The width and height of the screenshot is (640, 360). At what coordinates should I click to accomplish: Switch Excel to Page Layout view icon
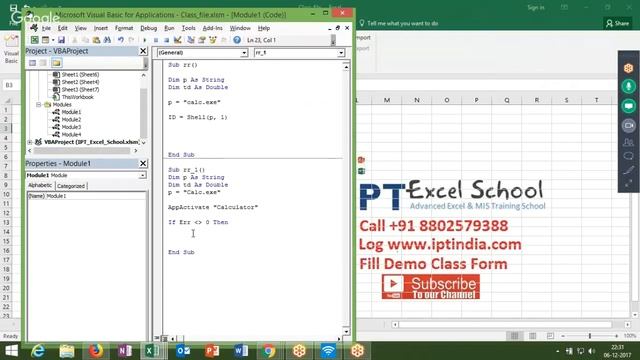click(532, 336)
